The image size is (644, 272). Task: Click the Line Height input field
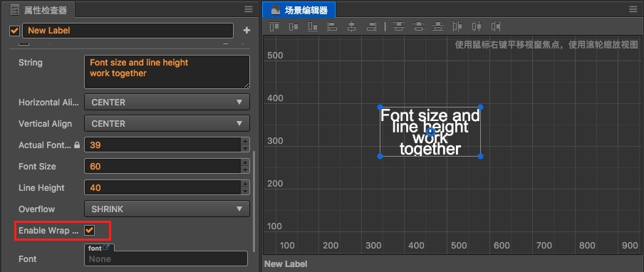tap(162, 187)
